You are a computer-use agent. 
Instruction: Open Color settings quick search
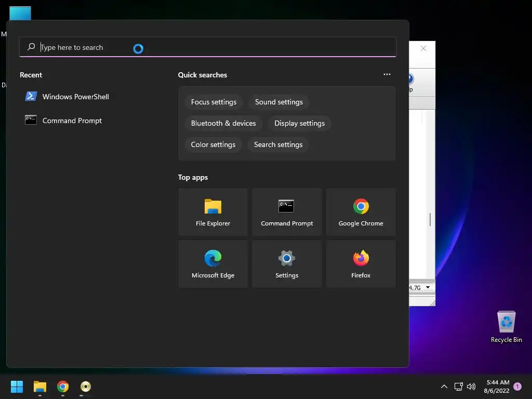213,145
